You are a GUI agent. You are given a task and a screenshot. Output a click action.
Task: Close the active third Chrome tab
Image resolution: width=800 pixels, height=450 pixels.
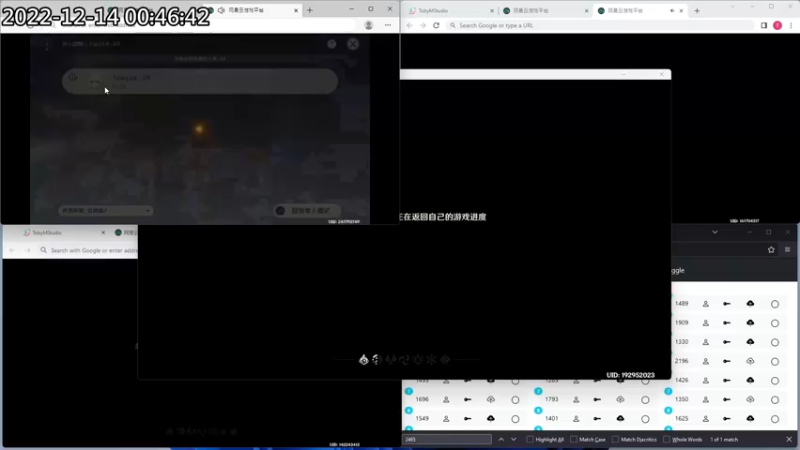681,10
